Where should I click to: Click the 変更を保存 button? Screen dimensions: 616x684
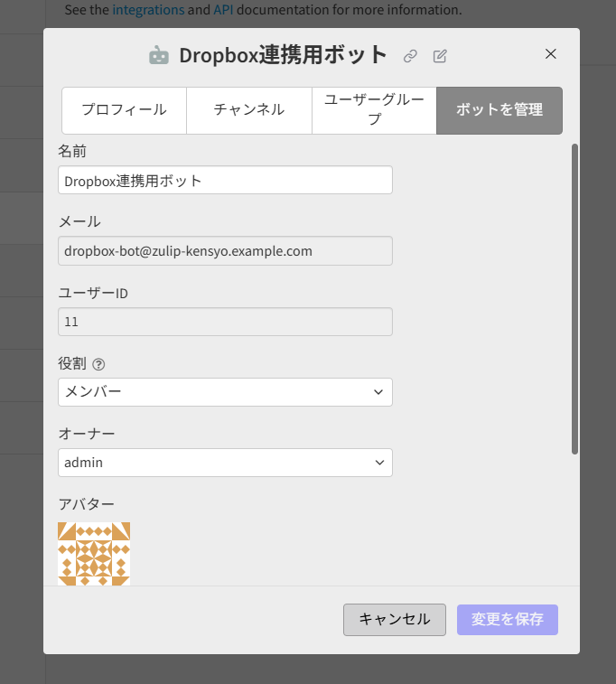tap(507, 620)
